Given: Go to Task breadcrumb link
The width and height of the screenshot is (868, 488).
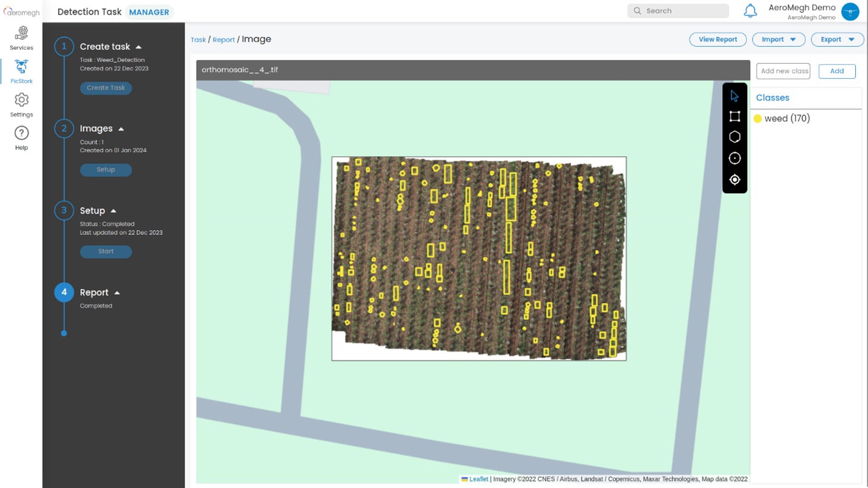Looking at the screenshot, I should (x=198, y=40).
